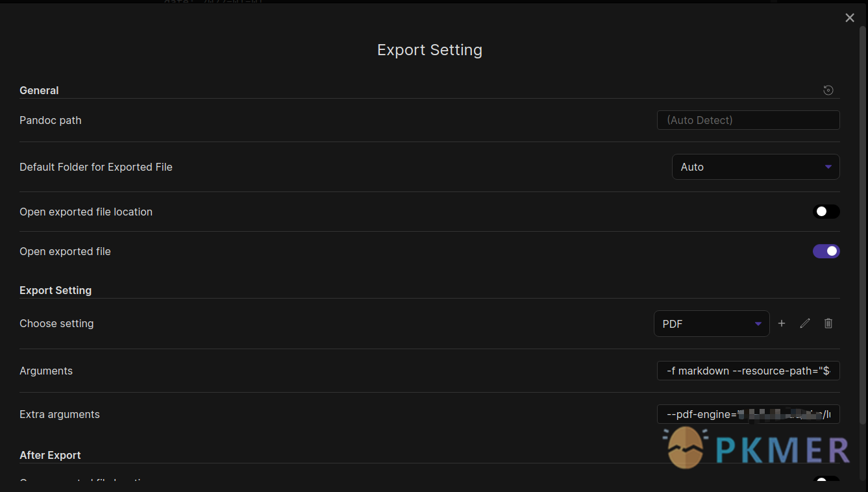Screen dimensions: 868x492
Task: Disable the Open exported file switch
Action: 826,251
